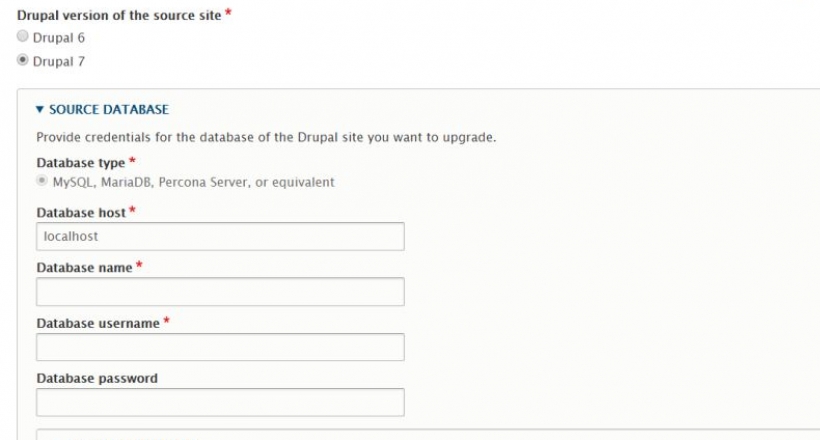Focus the Database password input box
The image size is (820, 440).
[220, 402]
